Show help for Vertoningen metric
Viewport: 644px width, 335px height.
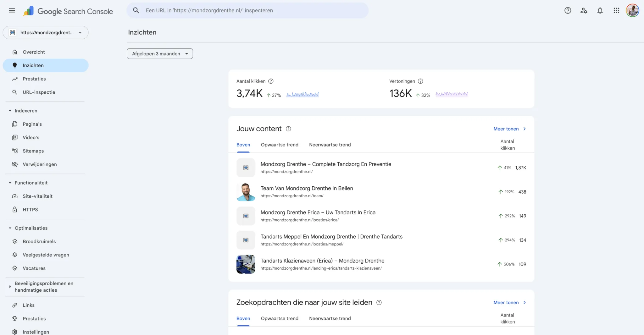pyautogui.click(x=420, y=81)
